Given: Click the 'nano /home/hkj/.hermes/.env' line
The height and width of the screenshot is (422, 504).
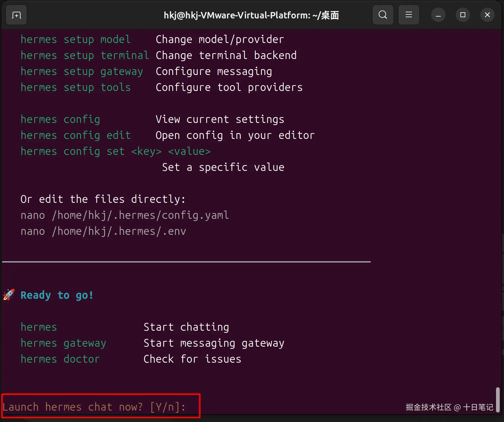Looking at the screenshot, I should tap(103, 231).
